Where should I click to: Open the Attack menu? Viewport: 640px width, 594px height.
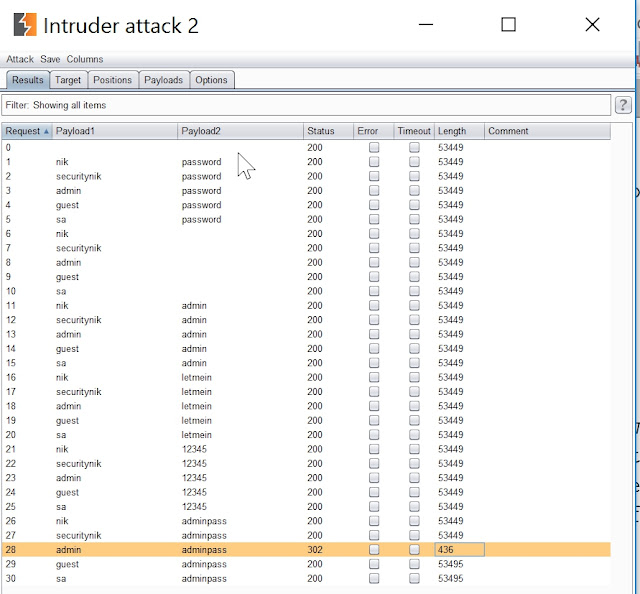click(20, 59)
